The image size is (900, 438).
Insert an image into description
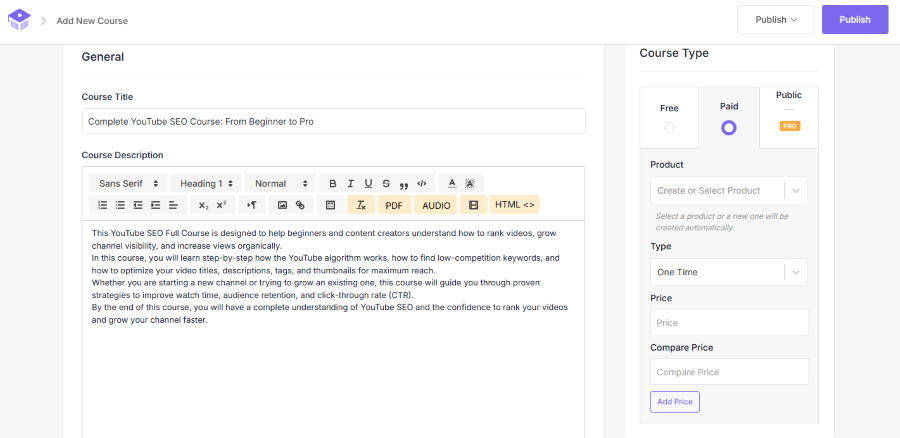[x=282, y=204]
